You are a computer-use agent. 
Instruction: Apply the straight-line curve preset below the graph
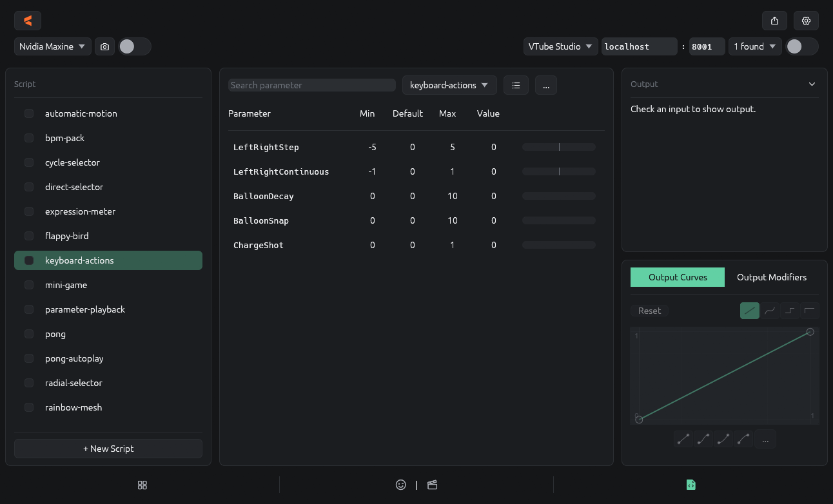(683, 439)
